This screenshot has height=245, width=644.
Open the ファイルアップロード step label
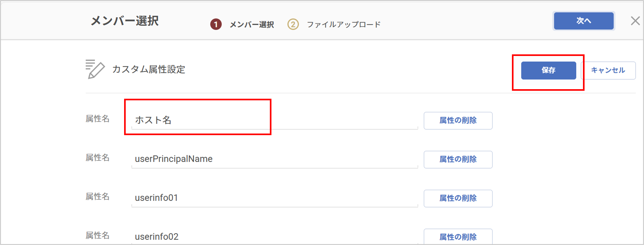click(343, 25)
